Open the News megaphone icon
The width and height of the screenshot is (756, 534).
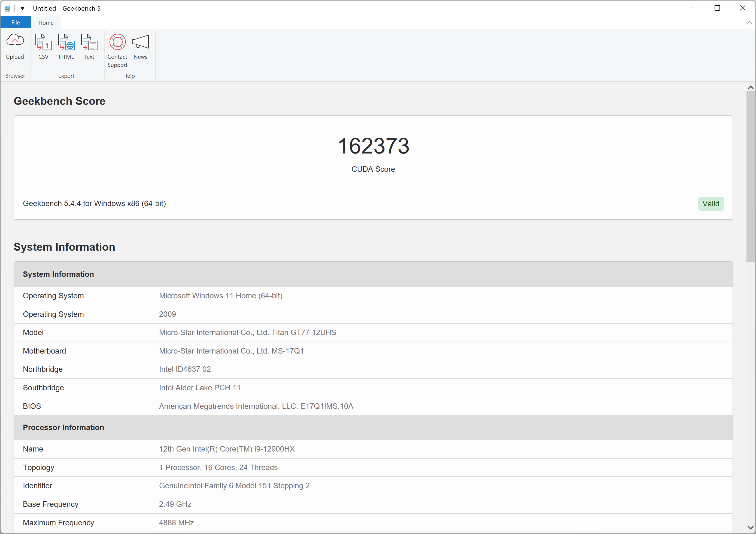click(140, 42)
